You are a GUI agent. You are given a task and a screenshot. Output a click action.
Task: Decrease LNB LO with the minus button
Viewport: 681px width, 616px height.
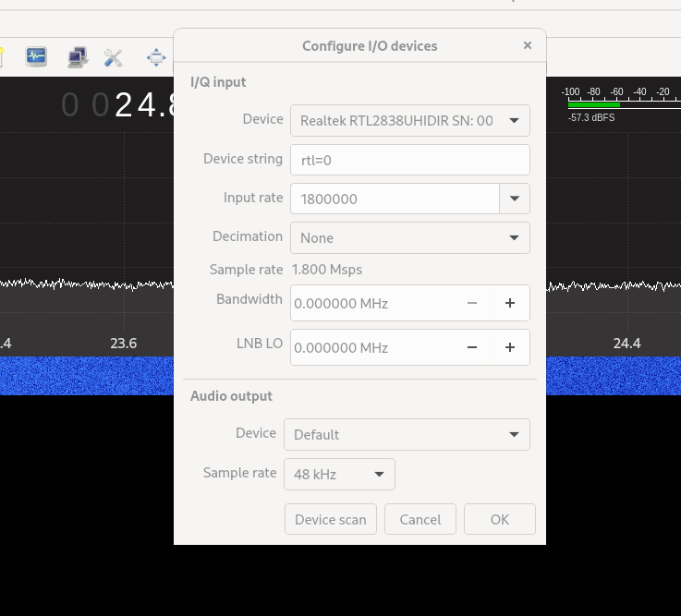(x=472, y=347)
